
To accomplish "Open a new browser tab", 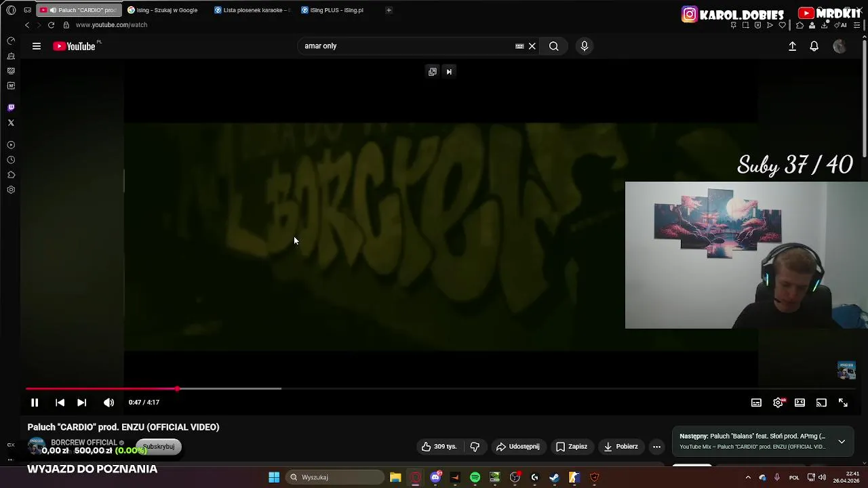I will [x=389, y=10].
